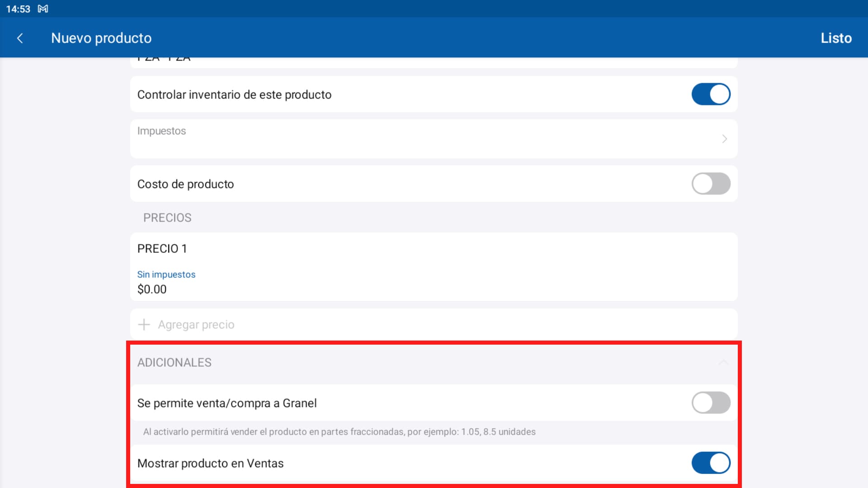Screen dimensions: 868x488
Task: Tap Listo to save the product
Action: click(836, 38)
